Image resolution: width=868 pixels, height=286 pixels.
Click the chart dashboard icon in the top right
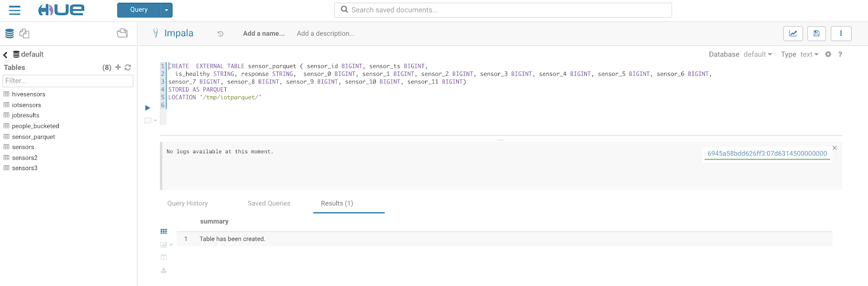point(793,34)
